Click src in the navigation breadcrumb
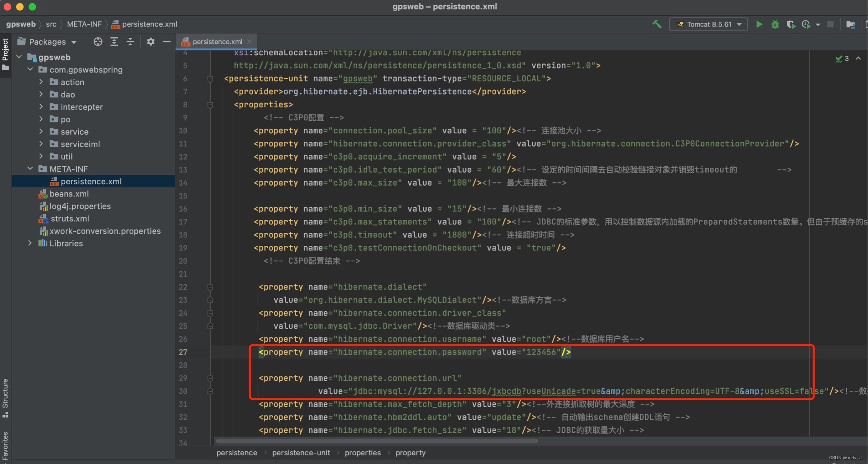868x464 pixels. pos(51,24)
